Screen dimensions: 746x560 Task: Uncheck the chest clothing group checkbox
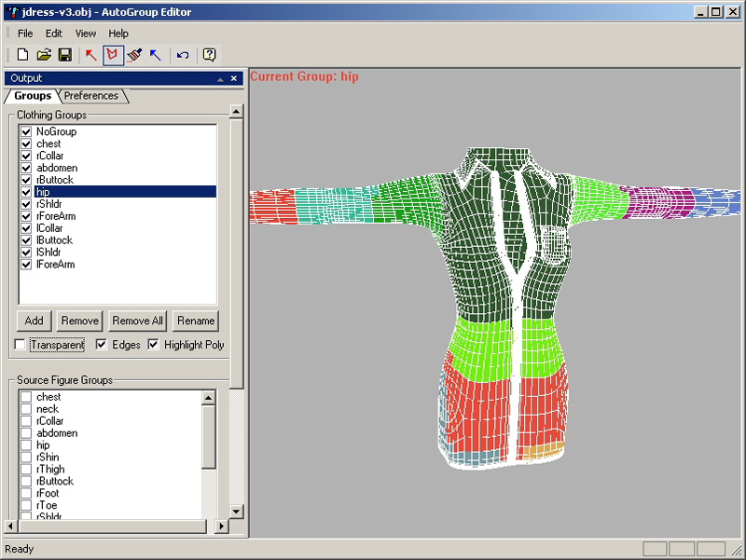coord(26,143)
